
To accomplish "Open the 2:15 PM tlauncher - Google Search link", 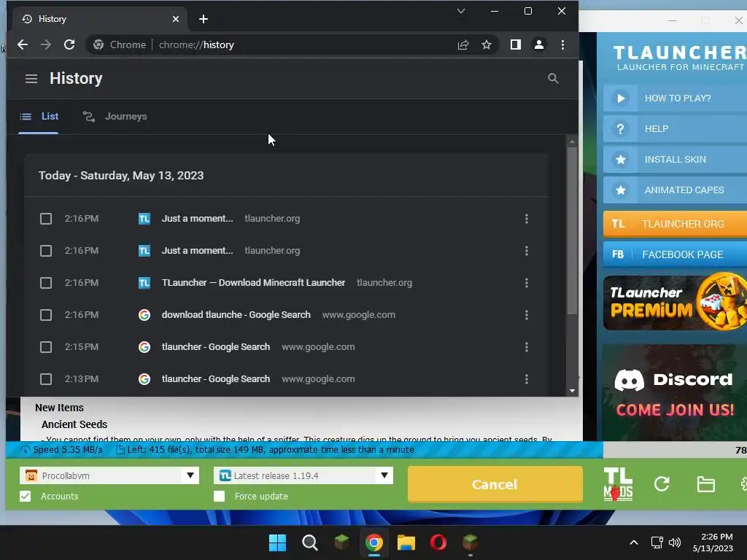I will click(216, 346).
